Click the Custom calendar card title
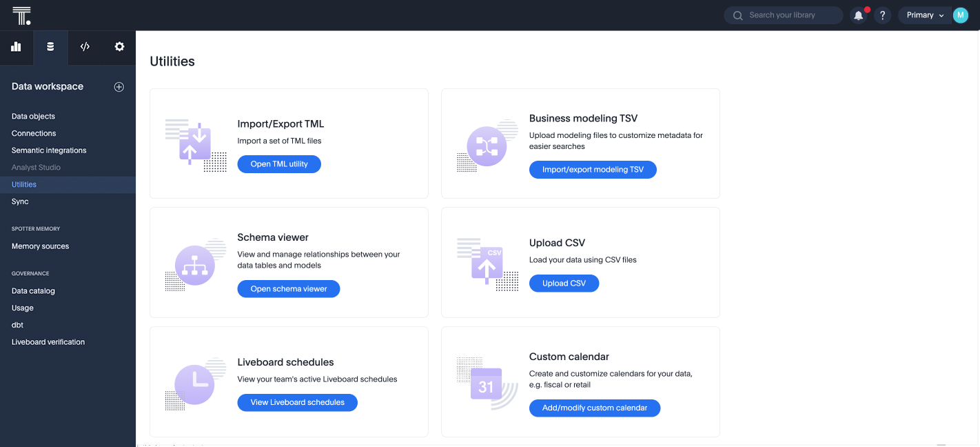This screenshot has width=980, height=447. (x=569, y=357)
